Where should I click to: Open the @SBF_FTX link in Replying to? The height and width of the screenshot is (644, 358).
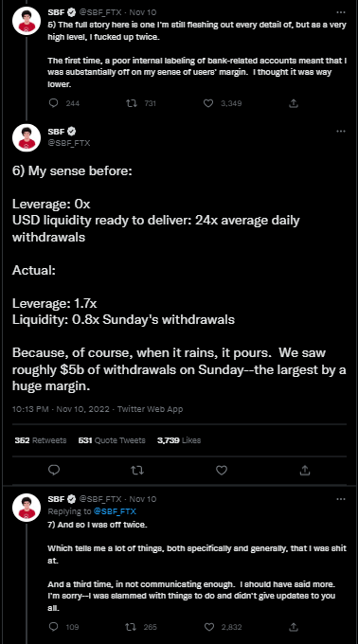coord(115,511)
